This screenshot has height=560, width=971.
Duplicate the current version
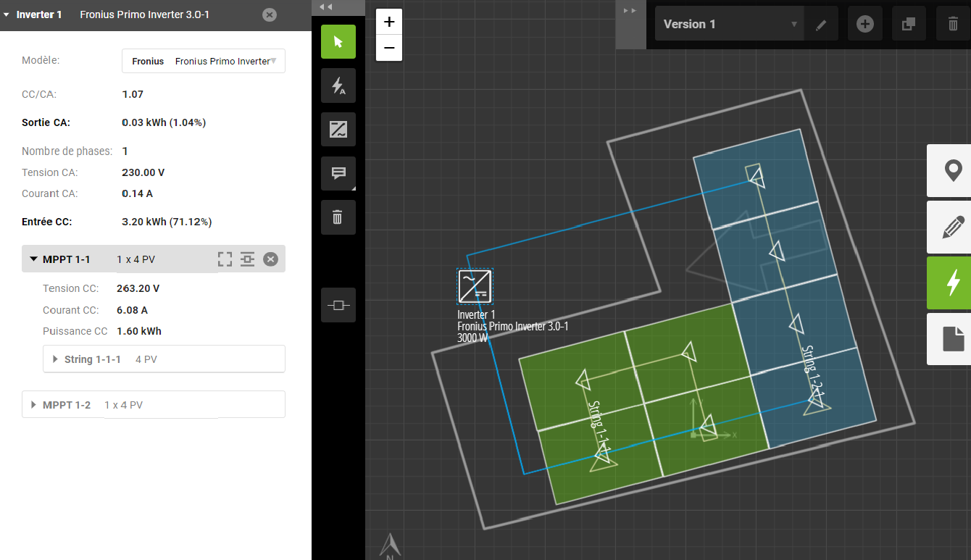(909, 24)
